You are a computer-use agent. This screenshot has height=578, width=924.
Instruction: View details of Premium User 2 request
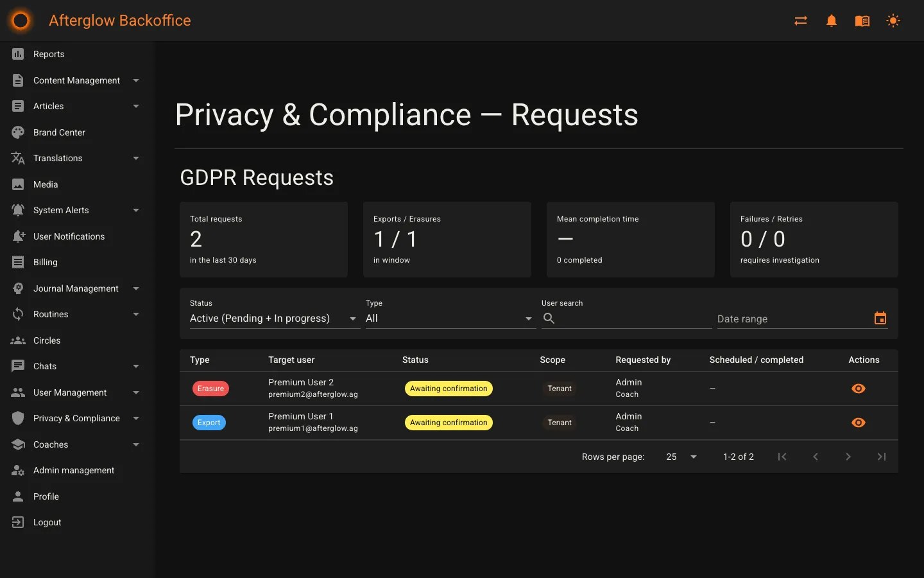click(x=858, y=389)
